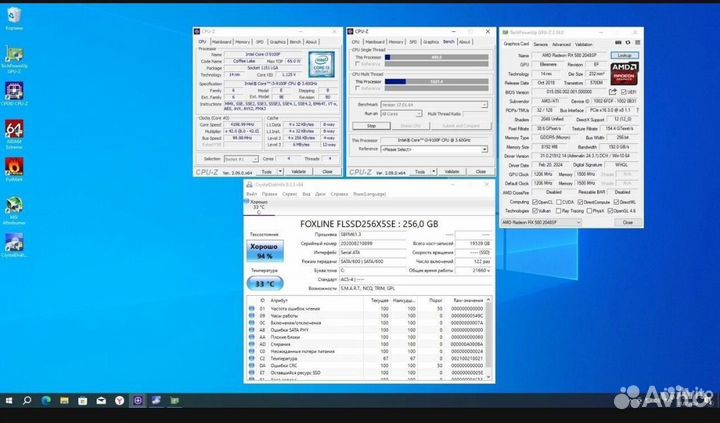The image size is (720, 423).
Task: Toggle the CUDA checkbox
Action: [x=559, y=202]
